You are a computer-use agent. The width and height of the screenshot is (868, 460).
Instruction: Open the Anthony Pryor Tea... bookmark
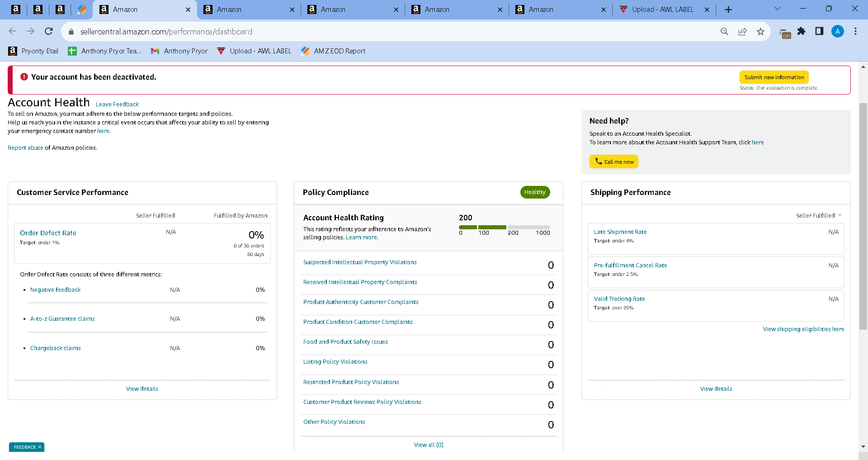click(x=104, y=51)
